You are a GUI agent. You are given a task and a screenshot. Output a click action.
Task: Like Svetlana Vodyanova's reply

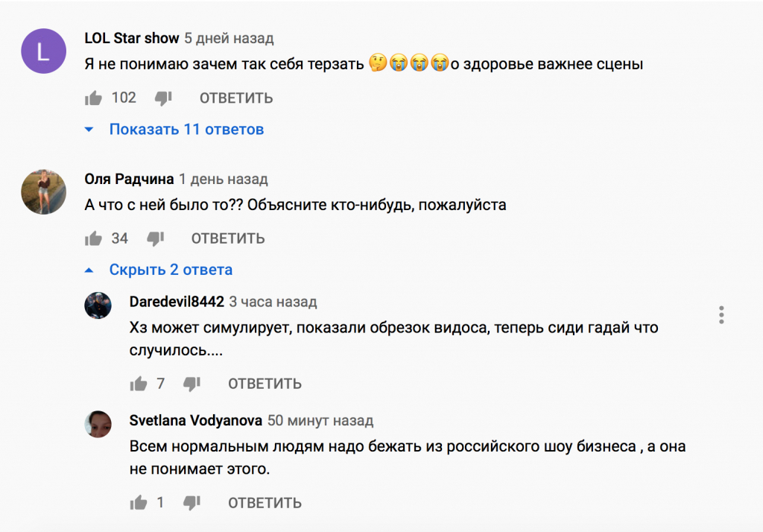[x=138, y=503]
